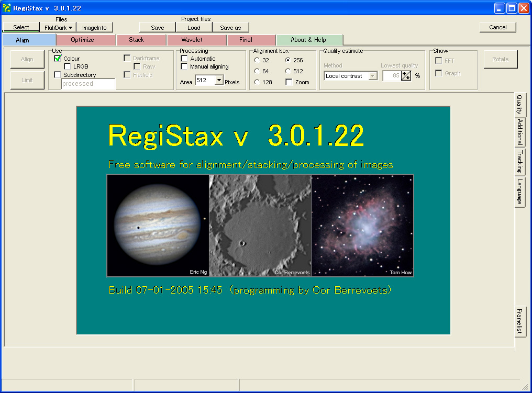532x393 pixels.
Task: Click the Save as project button
Action: [x=230, y=28]
